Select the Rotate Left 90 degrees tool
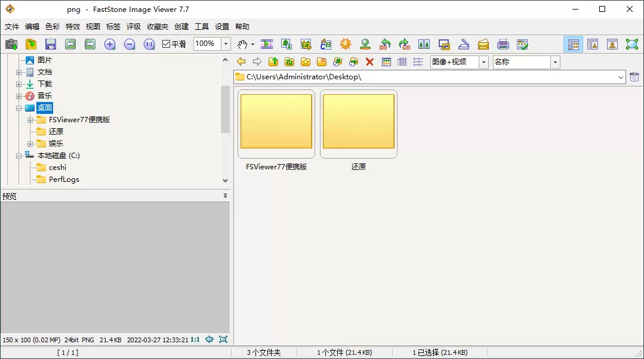 385,44
